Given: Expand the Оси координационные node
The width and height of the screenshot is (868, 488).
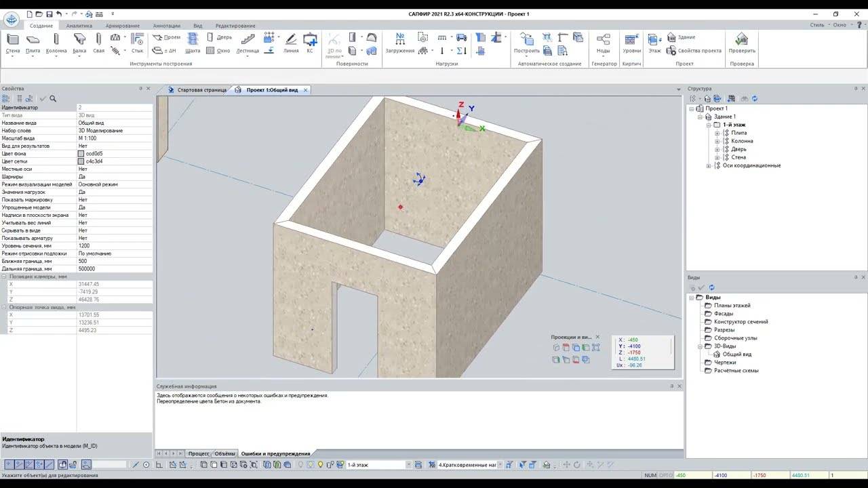Looking at the screenshot, I should pyautogui.click(x=709, y=165).
